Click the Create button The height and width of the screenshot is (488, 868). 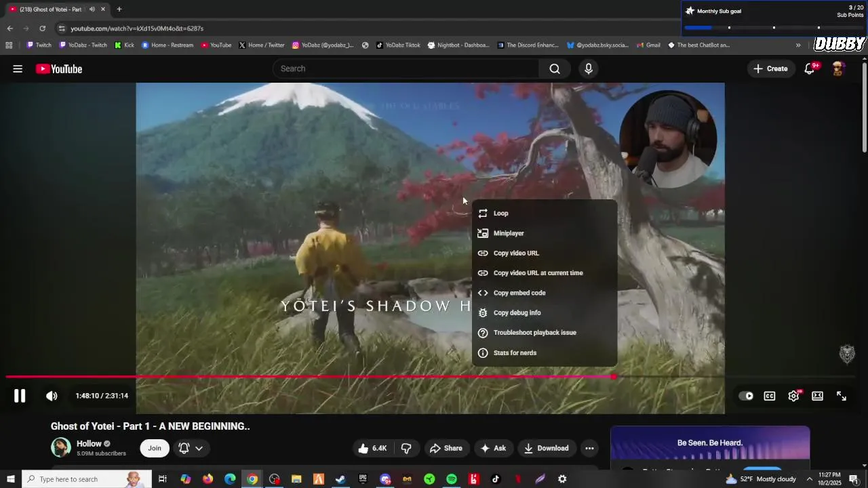click(x=770, y=68)
